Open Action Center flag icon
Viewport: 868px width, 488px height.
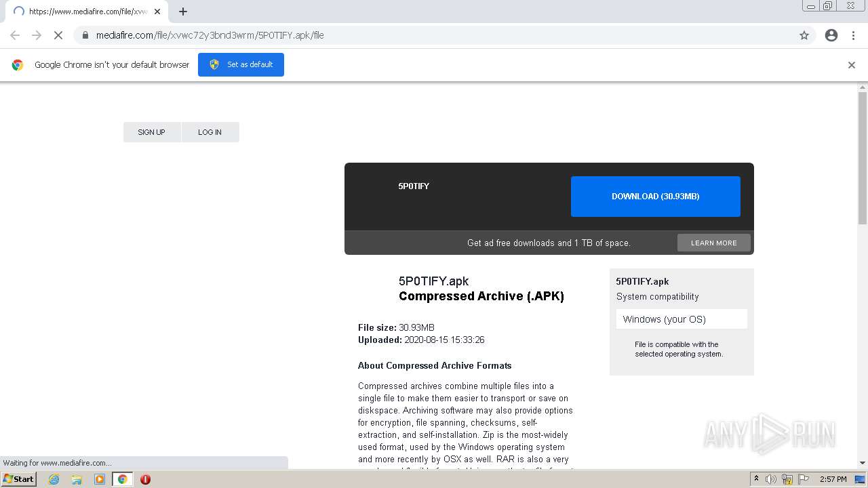(804, 479)
